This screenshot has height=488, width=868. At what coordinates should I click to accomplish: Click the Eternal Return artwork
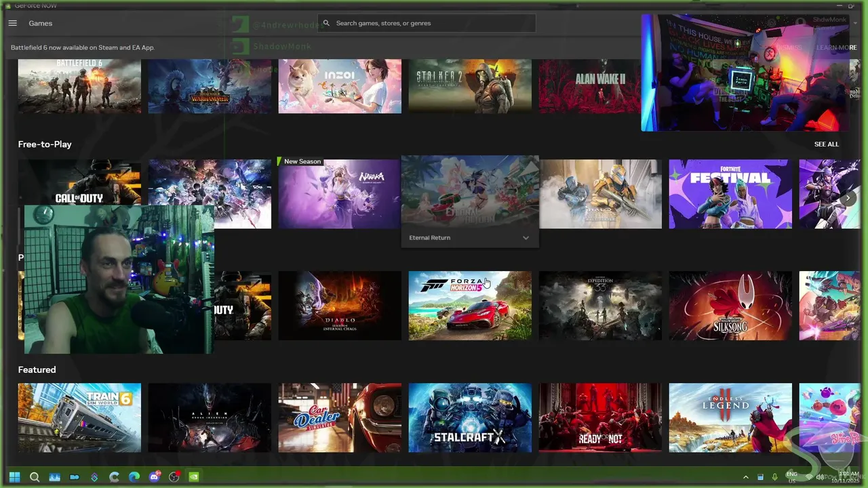pos(470,191)
